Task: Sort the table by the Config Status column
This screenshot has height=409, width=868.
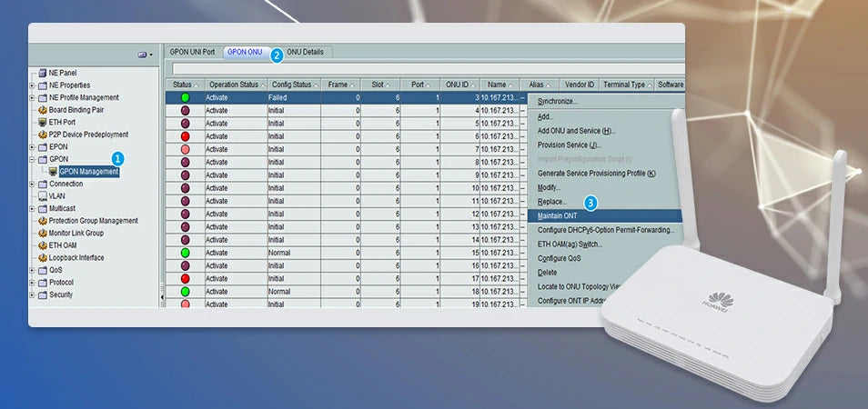Action: 293,85
